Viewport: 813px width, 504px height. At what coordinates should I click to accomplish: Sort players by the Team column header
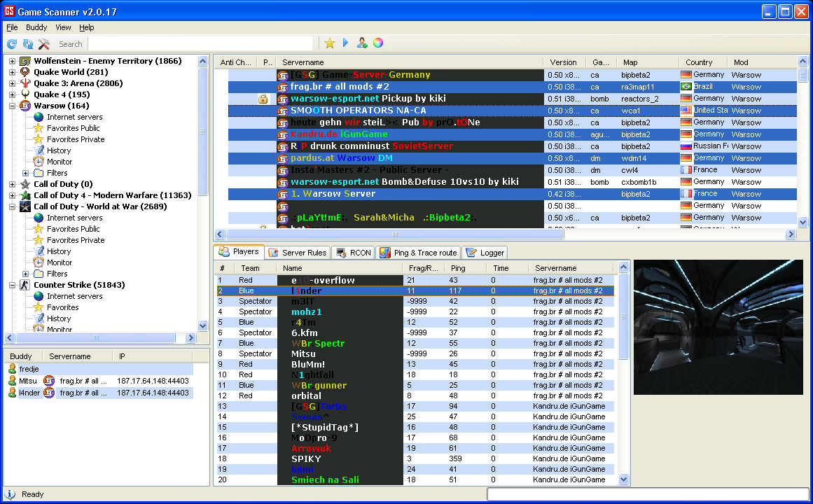coord(257,268)
